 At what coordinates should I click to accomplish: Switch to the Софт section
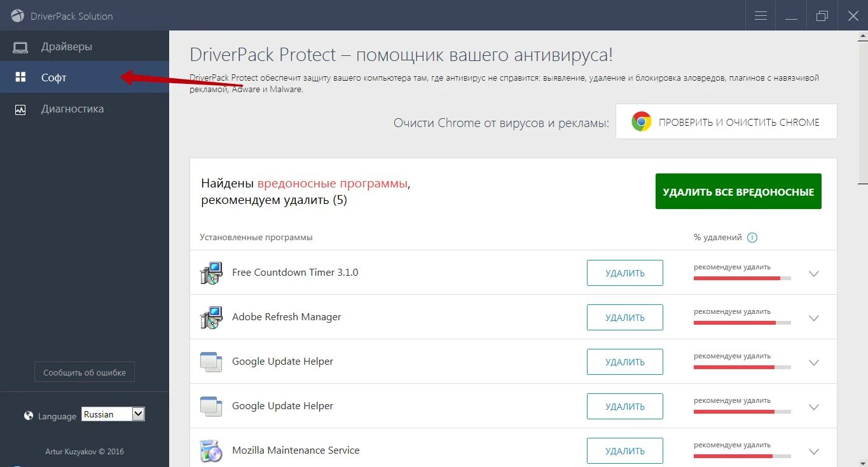[x=85, y=78]
